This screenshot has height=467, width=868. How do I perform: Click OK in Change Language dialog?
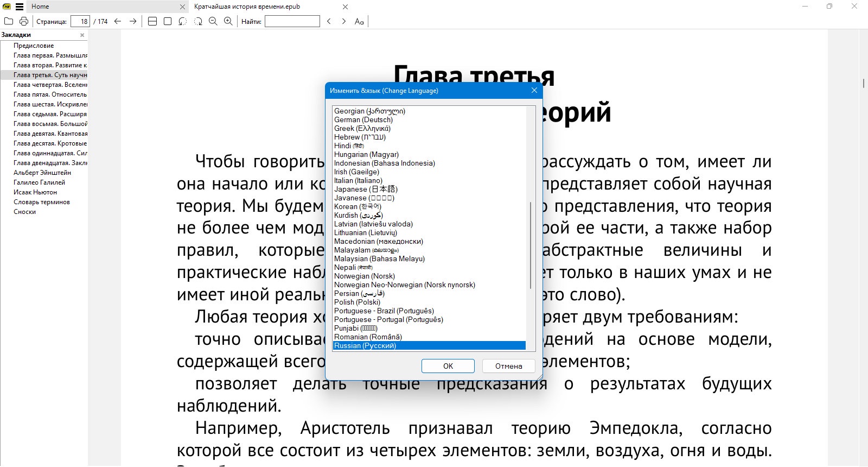[448, 366]
